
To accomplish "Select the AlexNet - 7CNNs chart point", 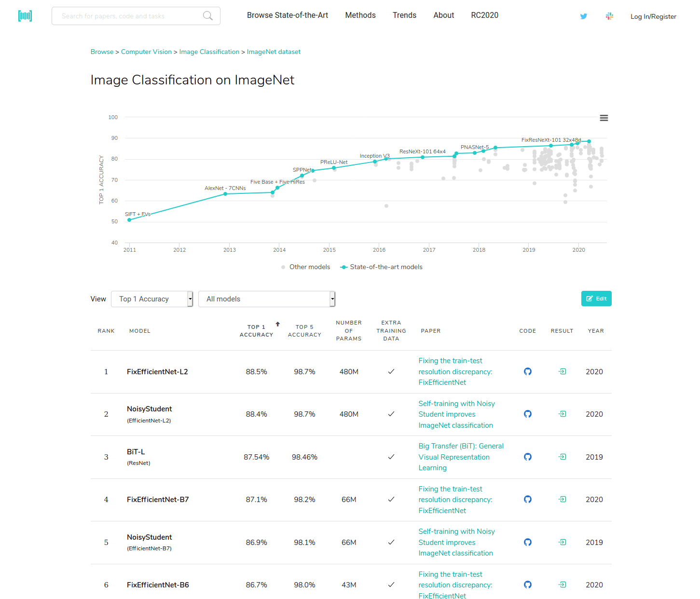I will tap(225, 194).
